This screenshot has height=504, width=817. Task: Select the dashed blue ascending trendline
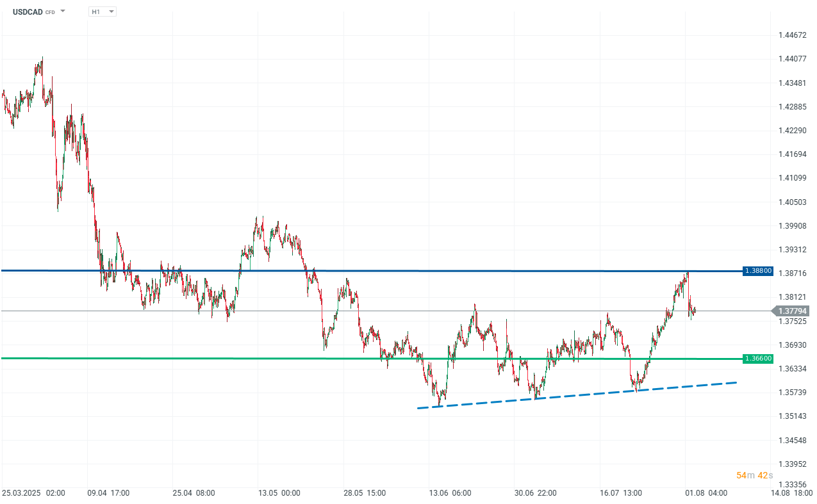click(577, 395)
